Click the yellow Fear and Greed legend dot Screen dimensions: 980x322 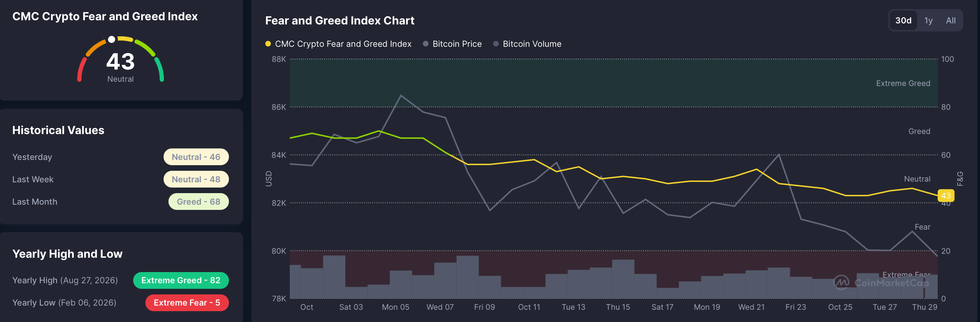268,44
